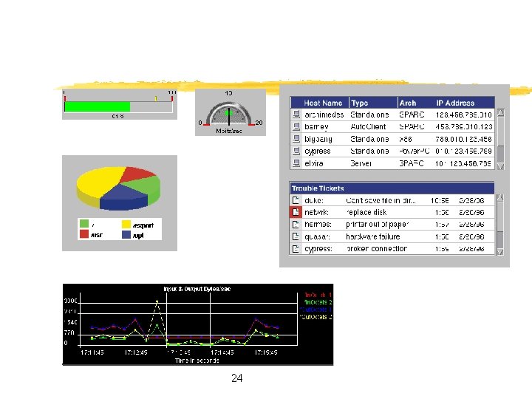Image resolution: width=532 pixels, height=399 pixels.
Task: Sort by Arch column header
Action: (407, 103)
